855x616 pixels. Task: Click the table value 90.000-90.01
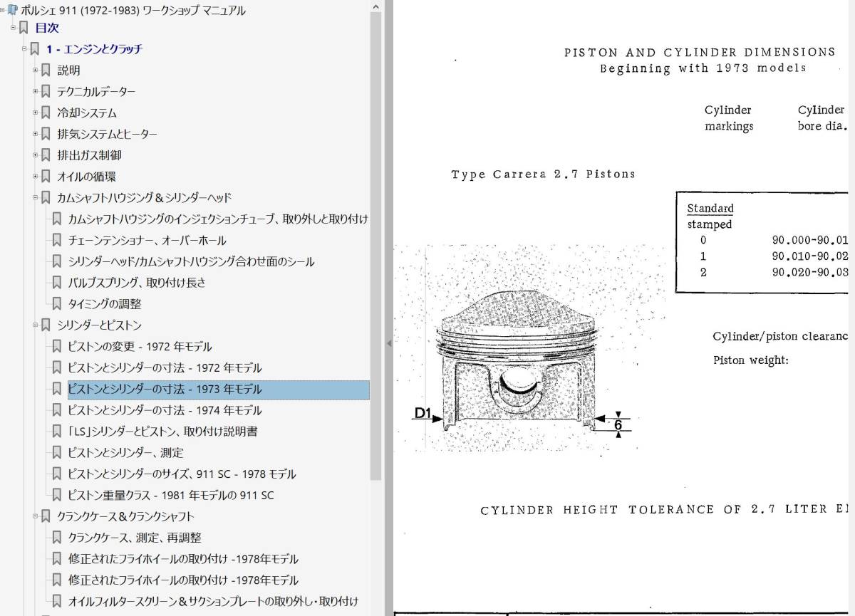tap(810, 240)
